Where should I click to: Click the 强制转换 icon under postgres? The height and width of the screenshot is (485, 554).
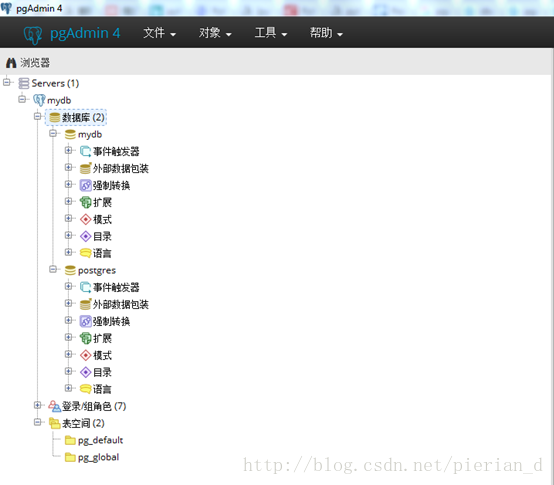tap(86, 321)
